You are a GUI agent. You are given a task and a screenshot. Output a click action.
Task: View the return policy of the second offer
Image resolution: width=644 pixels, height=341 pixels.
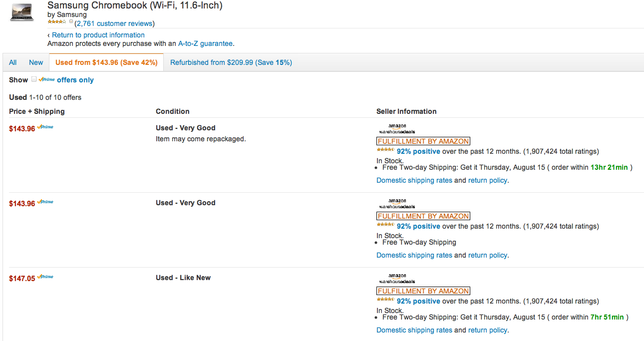(x=488, y=255)
